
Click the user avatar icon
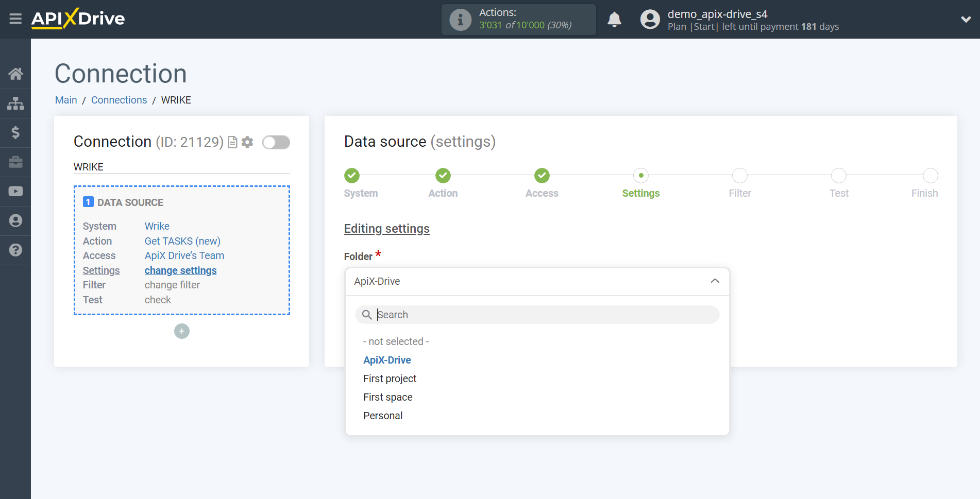coord(650,20)
